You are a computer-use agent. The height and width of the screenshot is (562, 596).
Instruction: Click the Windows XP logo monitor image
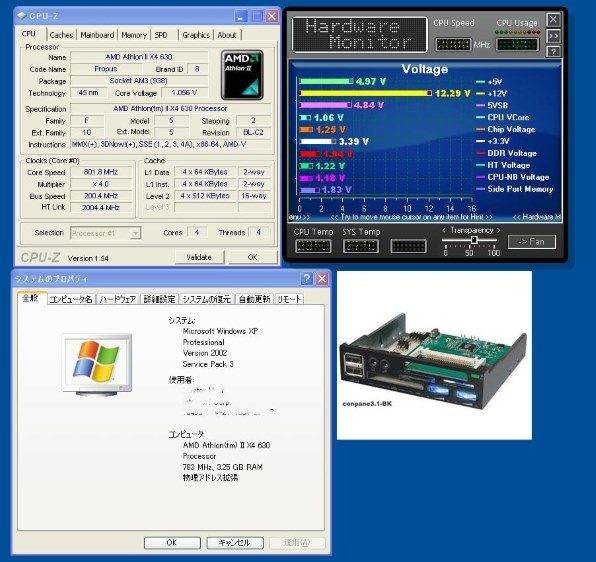coord(97,365)
